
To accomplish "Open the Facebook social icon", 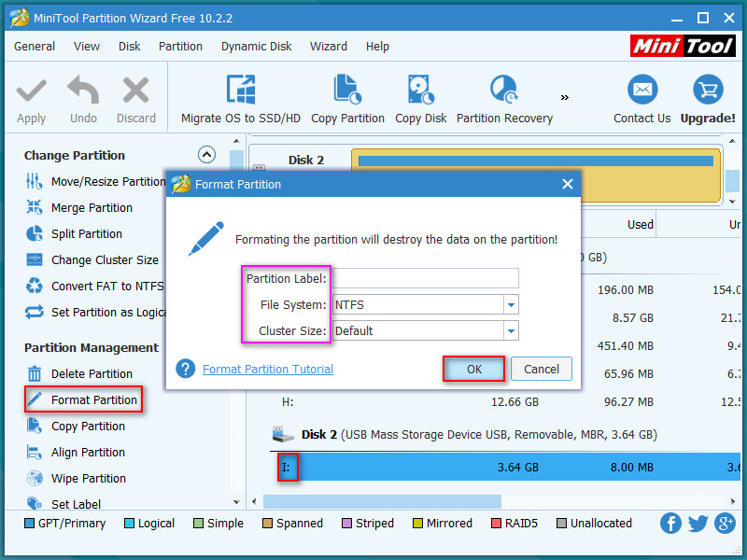I will click(670, 524).
